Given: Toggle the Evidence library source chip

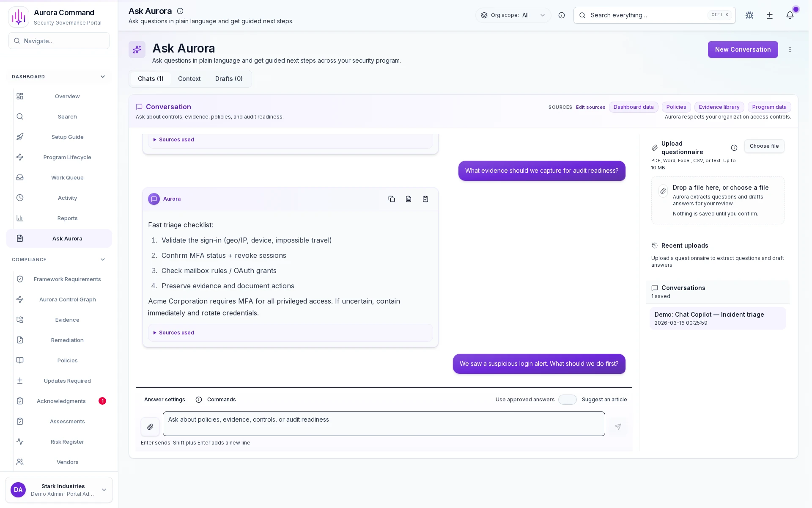Looking at the screenshot, I should pyautogui.click(x=719, y=107).
